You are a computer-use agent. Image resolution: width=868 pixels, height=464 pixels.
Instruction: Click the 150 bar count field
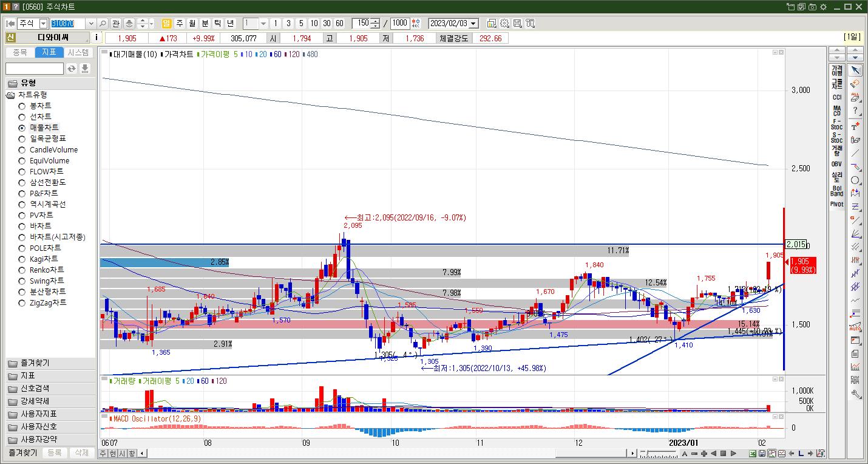[362, 23]
